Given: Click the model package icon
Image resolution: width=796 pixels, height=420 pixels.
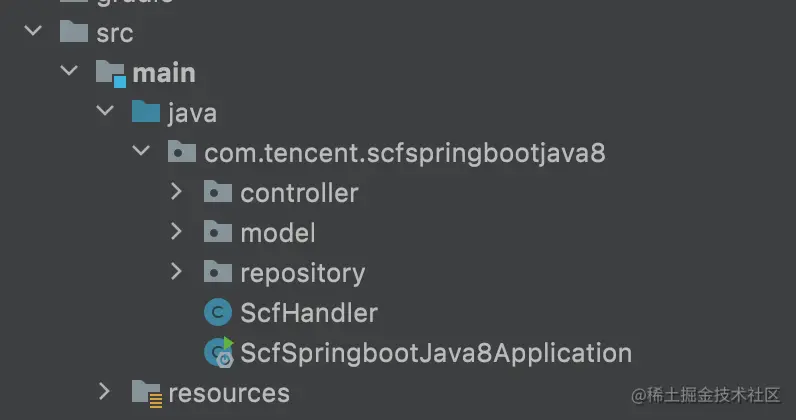Looking at the screenshot, I should (x=217, y=232).
